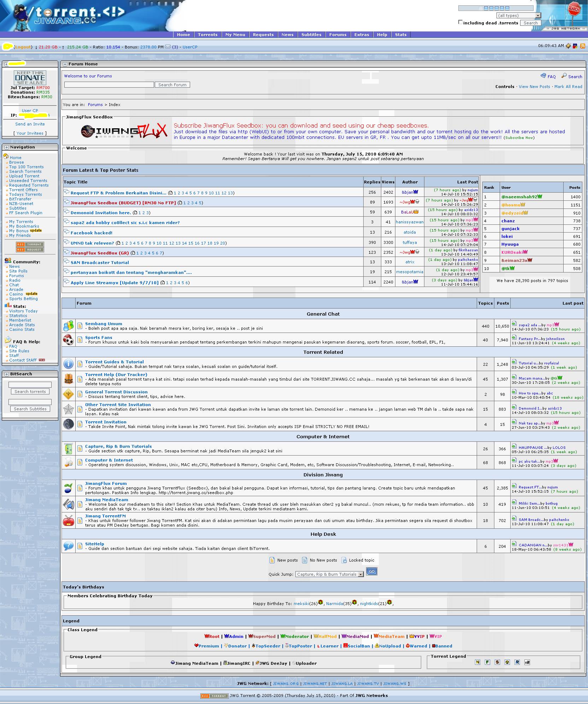The image size is (588, 704).
Task: Open the mail envelope inbox icon
Action: 168,47
